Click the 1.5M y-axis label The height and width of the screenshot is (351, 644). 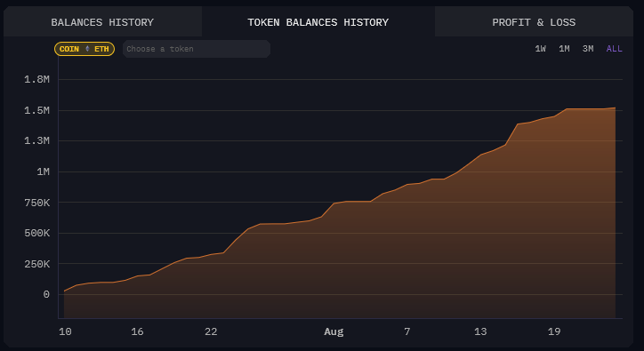[36, 110]
